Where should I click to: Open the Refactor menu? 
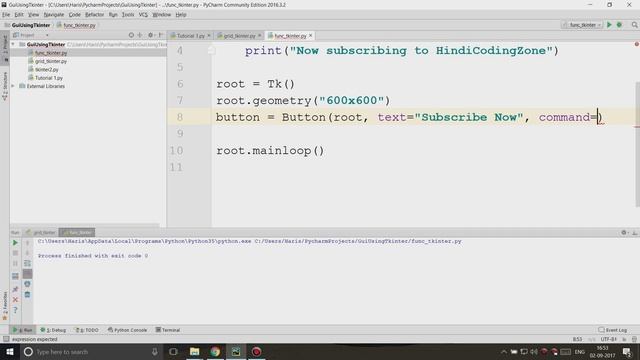[x=95, y=15]
